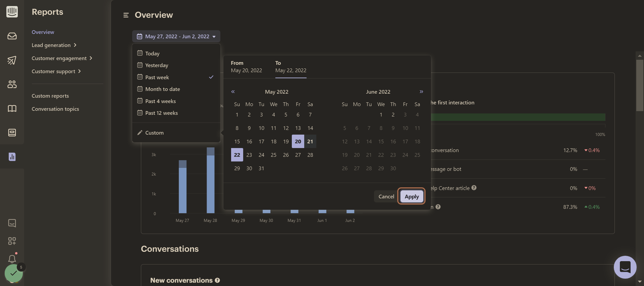644x286 pixels.
Task: Open the date range dropdown
Action: [x=176, y=36]
